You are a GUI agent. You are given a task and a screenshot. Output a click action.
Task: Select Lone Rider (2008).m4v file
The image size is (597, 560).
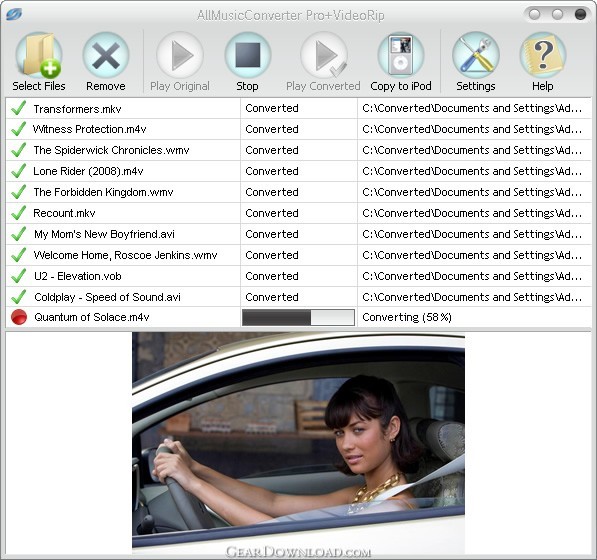(88, 171)
